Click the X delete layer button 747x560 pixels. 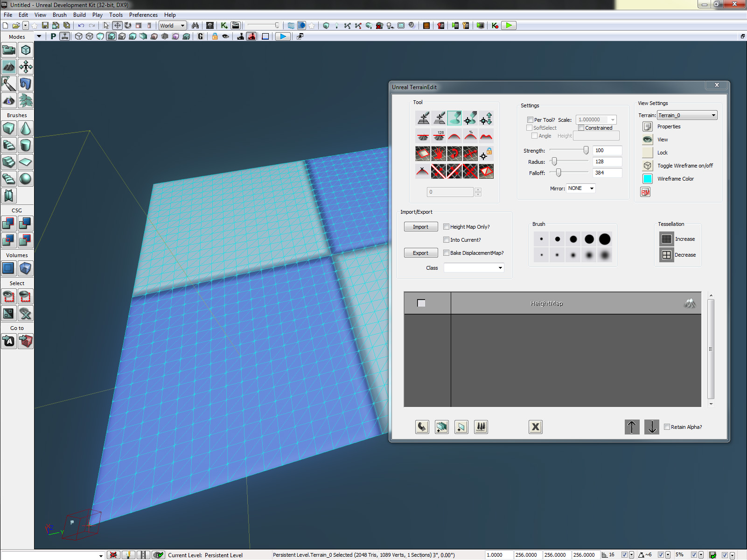[536, 427]
